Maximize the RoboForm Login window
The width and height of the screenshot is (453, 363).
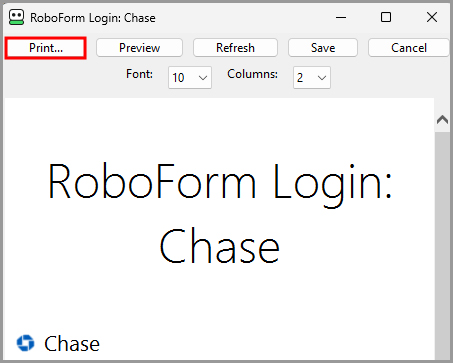point(386,17)
